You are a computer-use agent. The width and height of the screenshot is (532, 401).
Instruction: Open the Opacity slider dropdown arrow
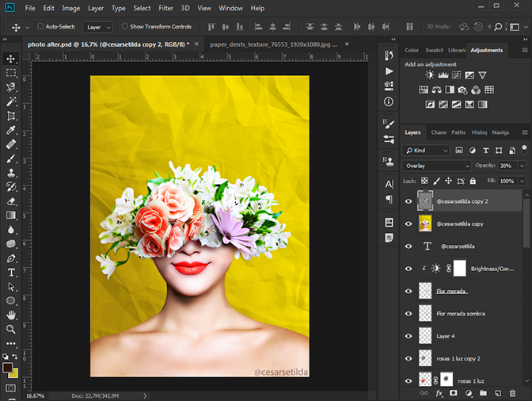click(522, 166)
